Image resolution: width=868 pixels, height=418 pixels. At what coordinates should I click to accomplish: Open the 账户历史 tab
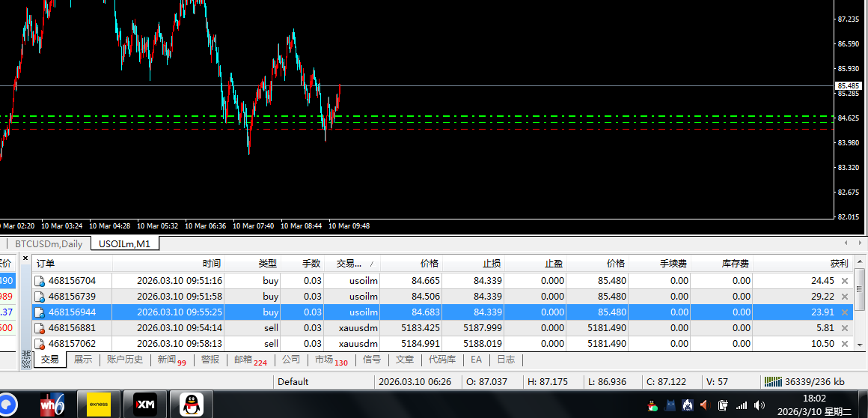pyautogui.click(x=124, y=360)
